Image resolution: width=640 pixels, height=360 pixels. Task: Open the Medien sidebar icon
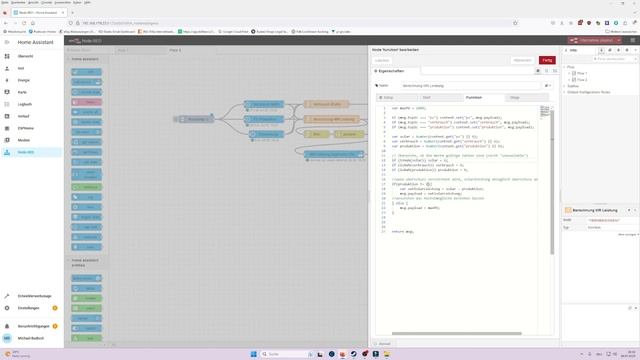[x=7, y=140]
